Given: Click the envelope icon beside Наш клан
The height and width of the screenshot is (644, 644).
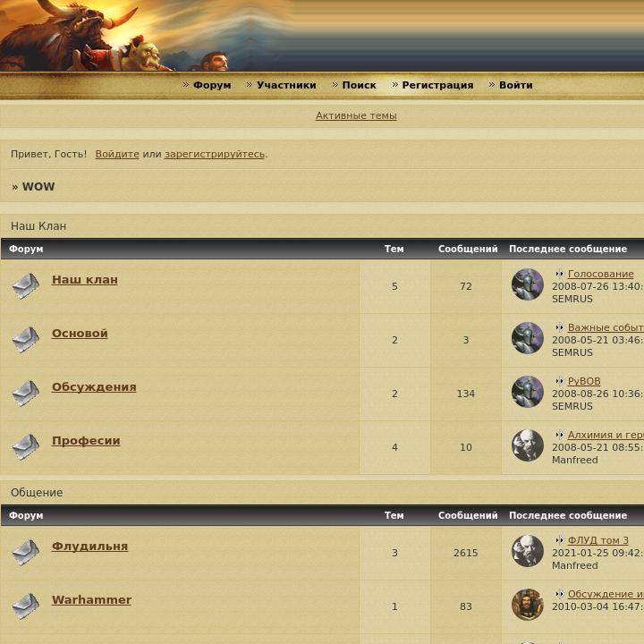Looking at the screenshot, I should (x=26, y=285).
